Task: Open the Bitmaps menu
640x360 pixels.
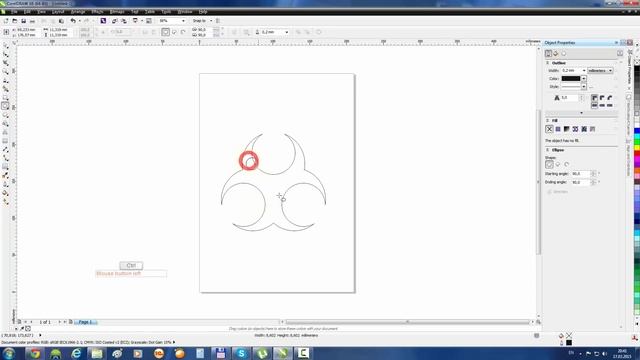Action: click(117, 12)
